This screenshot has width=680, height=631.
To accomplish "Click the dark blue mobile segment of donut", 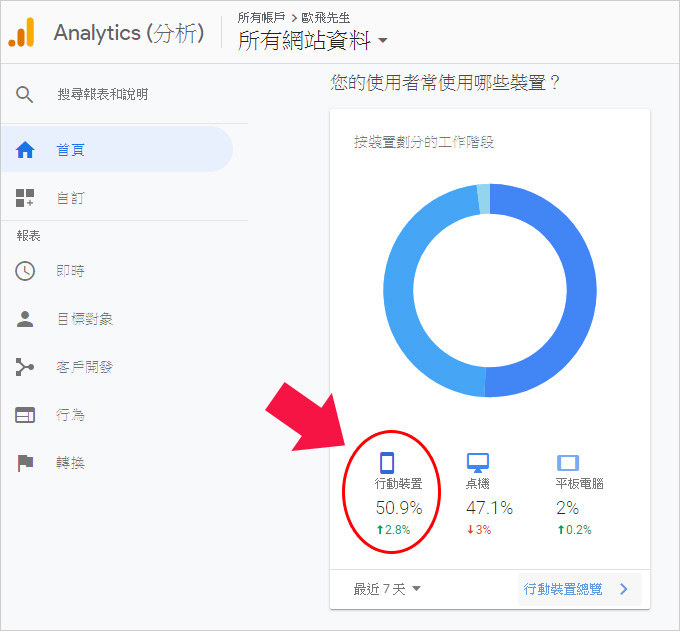I will click(581, 291).
